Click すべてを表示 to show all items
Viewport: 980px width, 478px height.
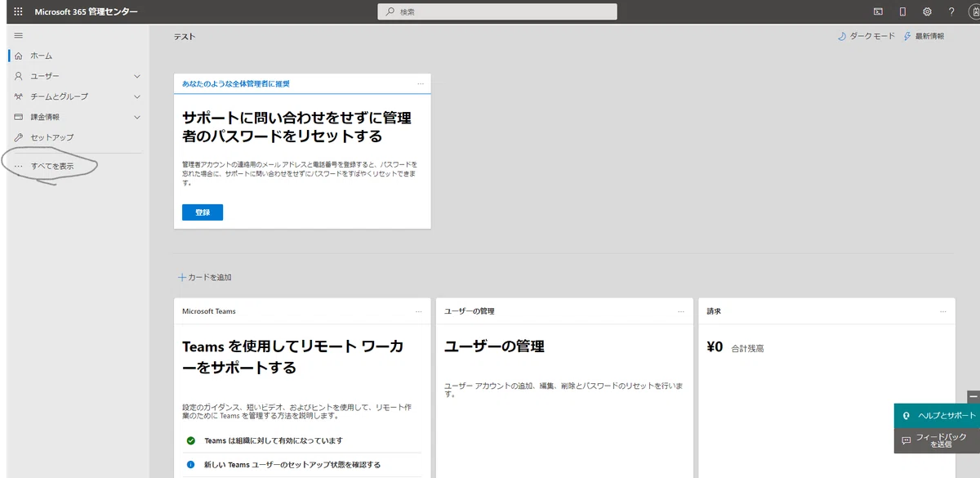[52, 166]
